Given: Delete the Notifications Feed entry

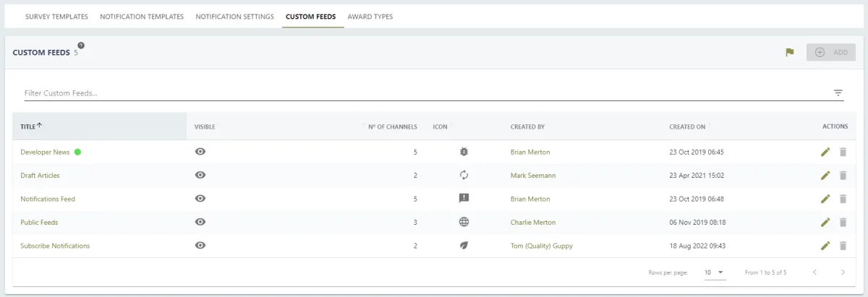Looking at the screenshot, I should pyautogui.click(x=843, y=199).
